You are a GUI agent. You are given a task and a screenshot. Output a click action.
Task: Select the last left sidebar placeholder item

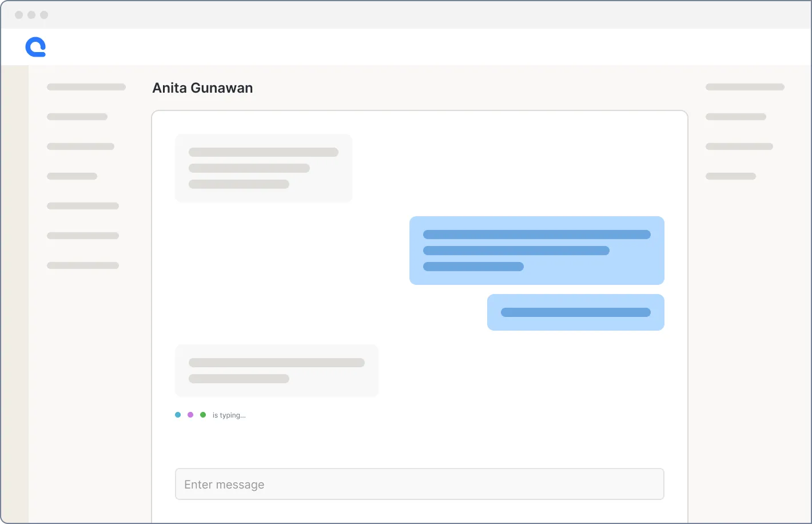[83, 265]
